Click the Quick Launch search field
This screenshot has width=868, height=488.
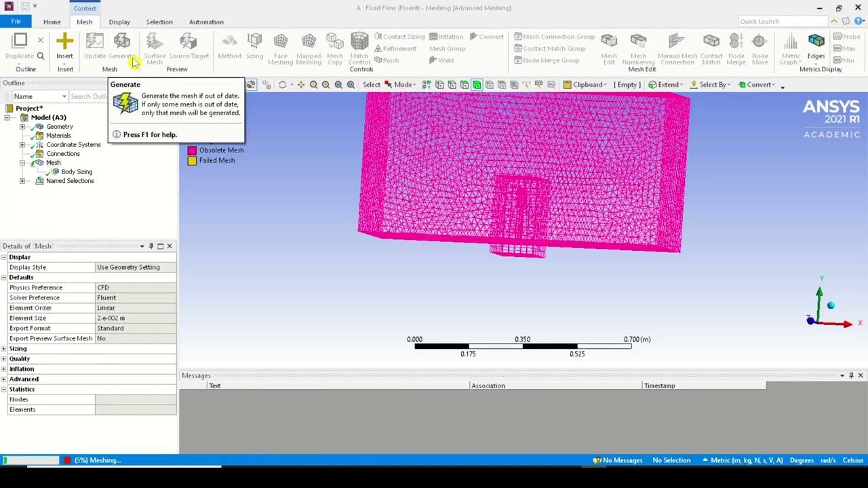783,22
